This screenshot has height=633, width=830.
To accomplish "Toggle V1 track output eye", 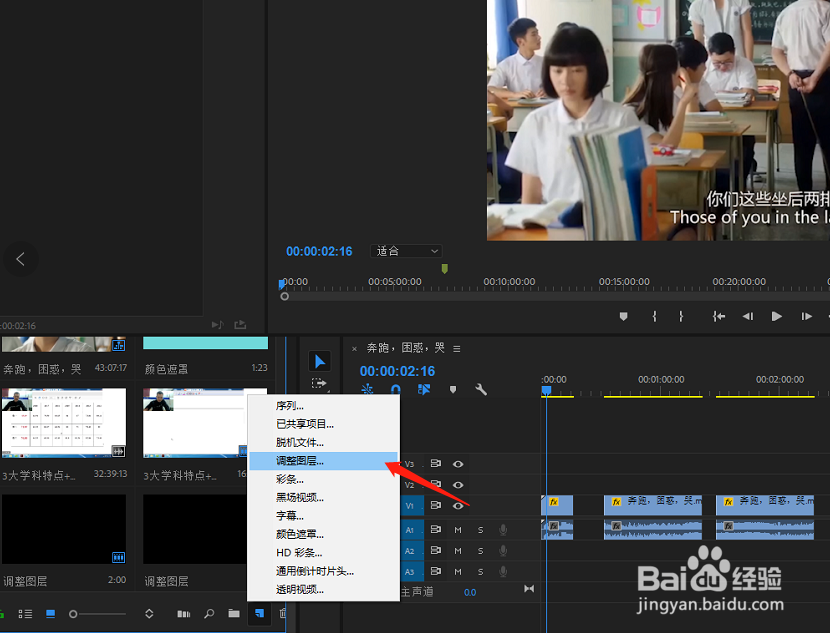I will click(x=458, y=506).
